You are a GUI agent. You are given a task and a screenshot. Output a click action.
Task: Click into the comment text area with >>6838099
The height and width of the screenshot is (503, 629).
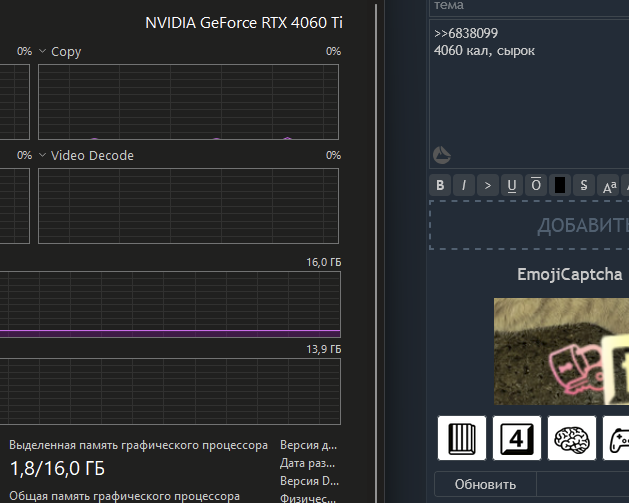point(530,93)
